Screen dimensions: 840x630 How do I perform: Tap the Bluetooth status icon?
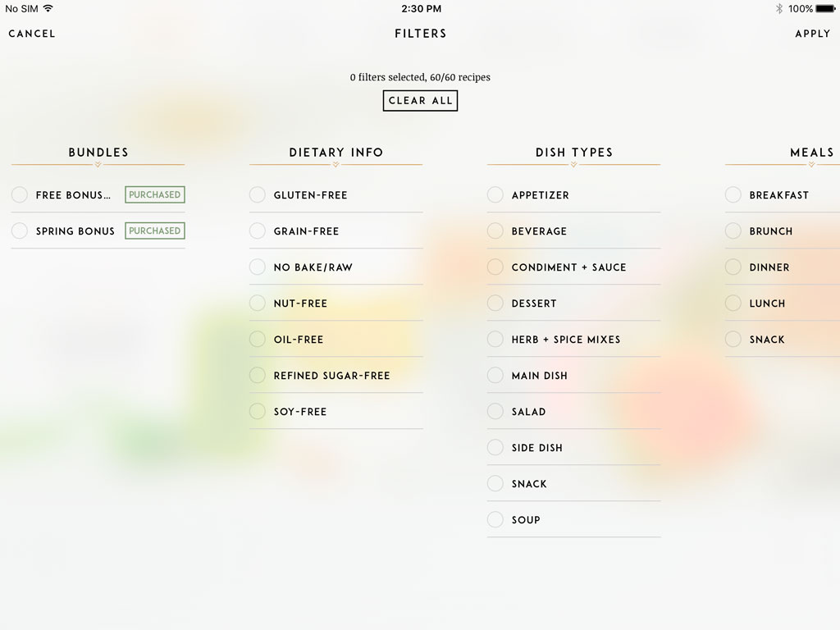[779, 8]
